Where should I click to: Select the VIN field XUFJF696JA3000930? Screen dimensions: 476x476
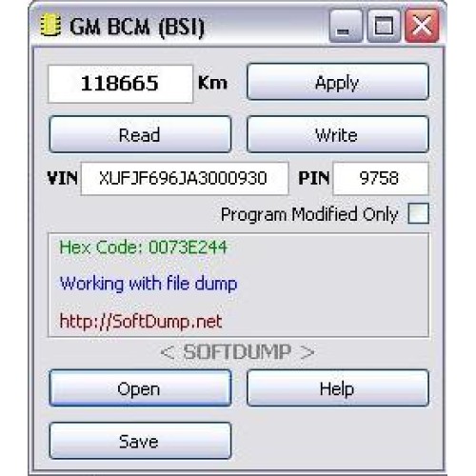[x=185, y=178]
